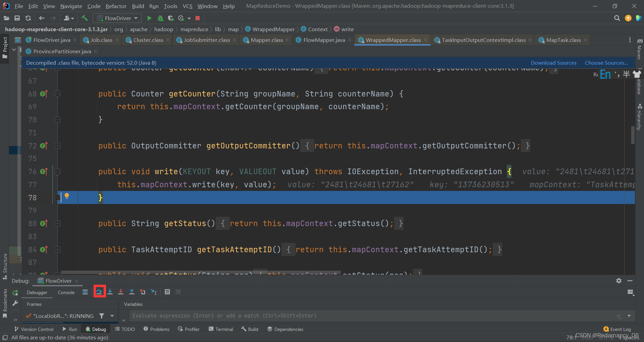The width and height of the screenshot is (644, 342).
Task: Expand the folded getStatus method on line 80
Action: pos(57,223)
